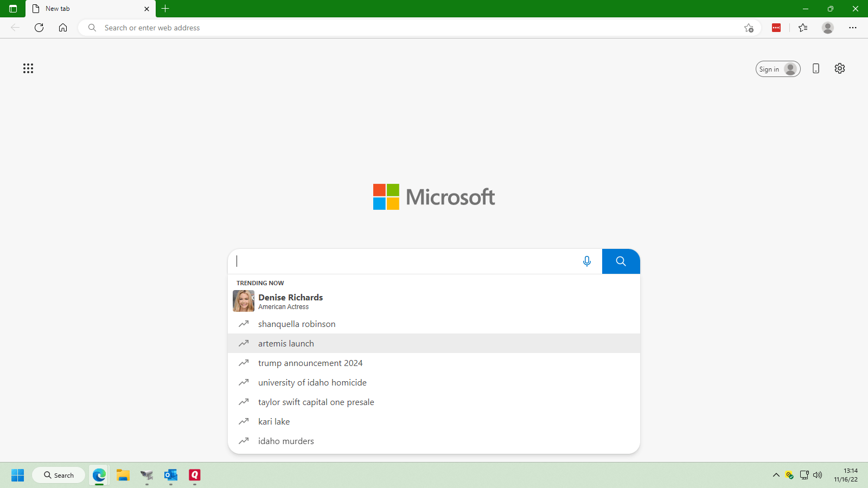This screenshot has width=868, height=488.
Task: Open the security status tray icon
Action: [790, 475]
